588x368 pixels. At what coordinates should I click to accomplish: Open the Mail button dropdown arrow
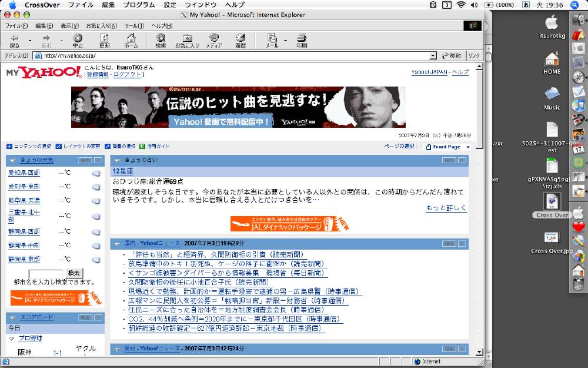pos(285,41)
